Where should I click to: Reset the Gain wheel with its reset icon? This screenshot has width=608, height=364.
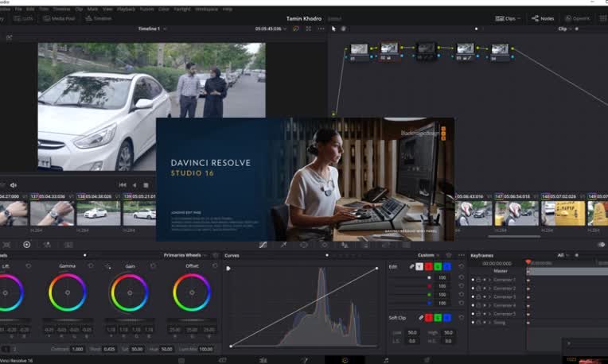pyautogui.click(x=153, y=265)
